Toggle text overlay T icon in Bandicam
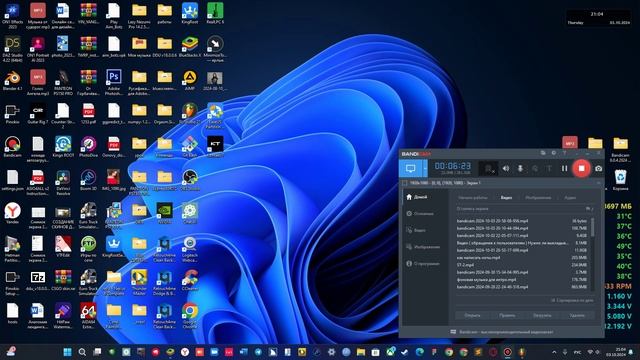 (549, 168)
